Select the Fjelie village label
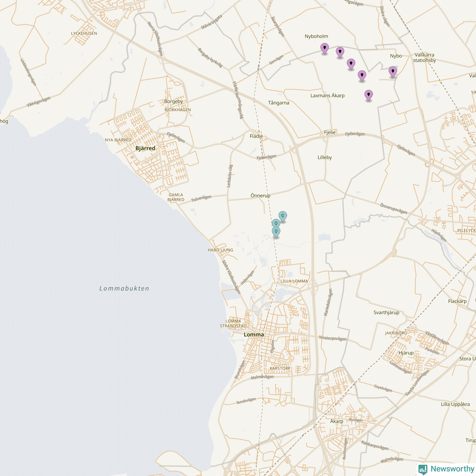This screenshot has height=476, width=476. [330, 132]
